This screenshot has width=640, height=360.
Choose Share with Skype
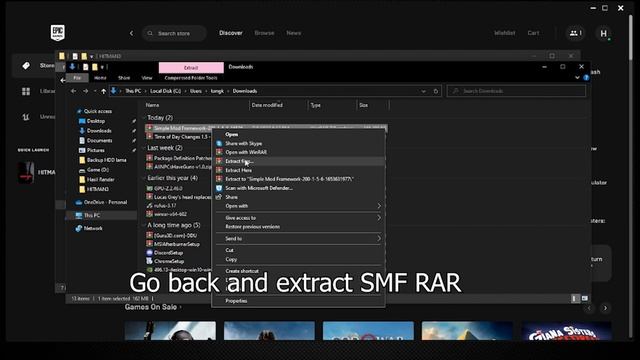299,144
